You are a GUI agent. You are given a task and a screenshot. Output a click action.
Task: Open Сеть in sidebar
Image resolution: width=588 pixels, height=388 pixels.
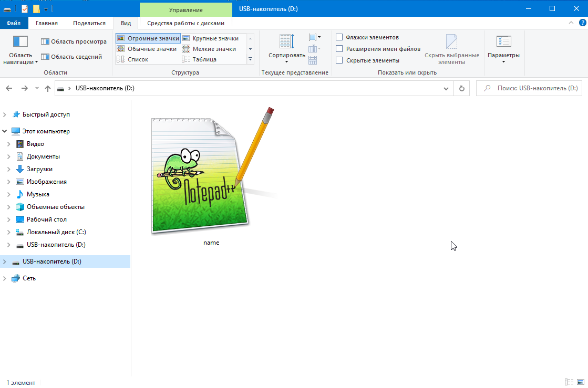click(29, 278)
